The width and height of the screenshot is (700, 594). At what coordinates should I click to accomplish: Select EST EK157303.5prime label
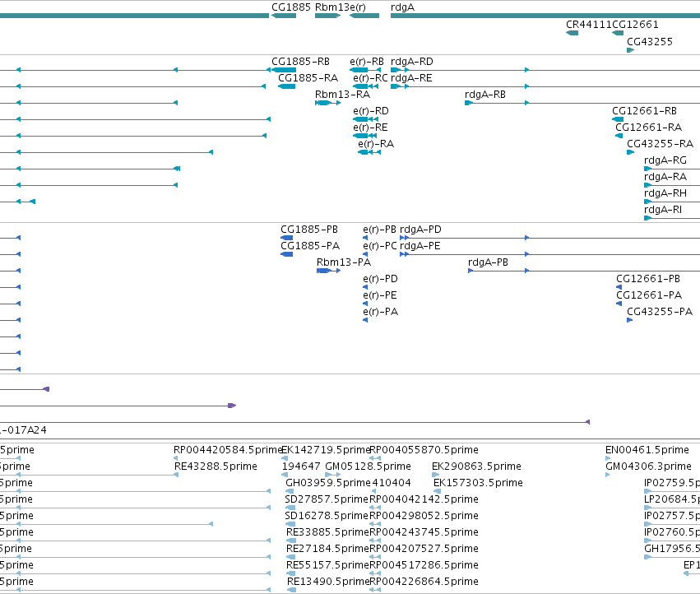pos(478,483)
